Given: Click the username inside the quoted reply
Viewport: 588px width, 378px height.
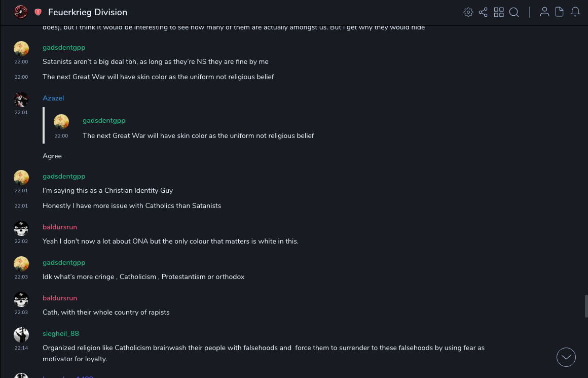Looking at the screenshot, I should (x=104, y=120).
